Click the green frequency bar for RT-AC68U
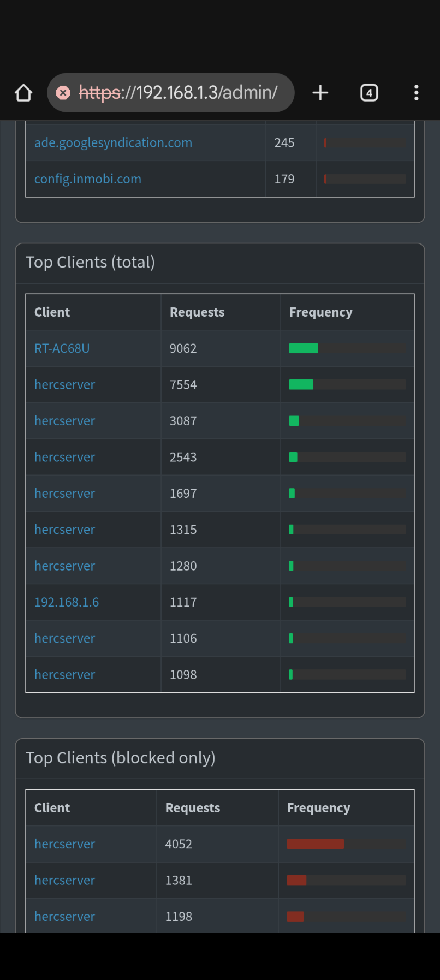The image size is (440, 980). click(x=304, y=348)
